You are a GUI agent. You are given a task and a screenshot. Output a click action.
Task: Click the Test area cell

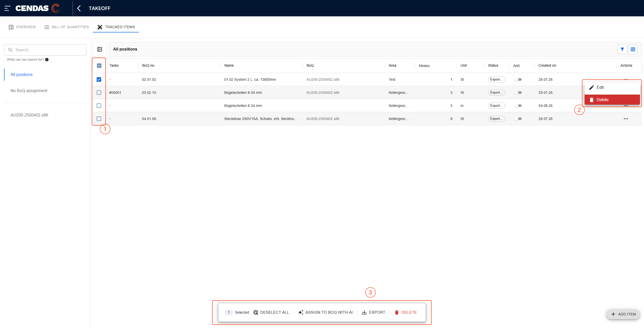392,79
